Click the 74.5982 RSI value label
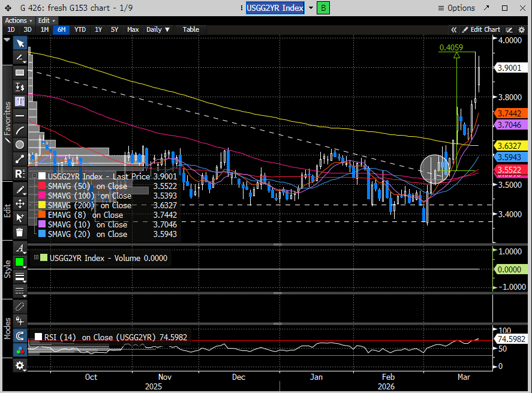The image size is (532, 393). click(510, 339)
